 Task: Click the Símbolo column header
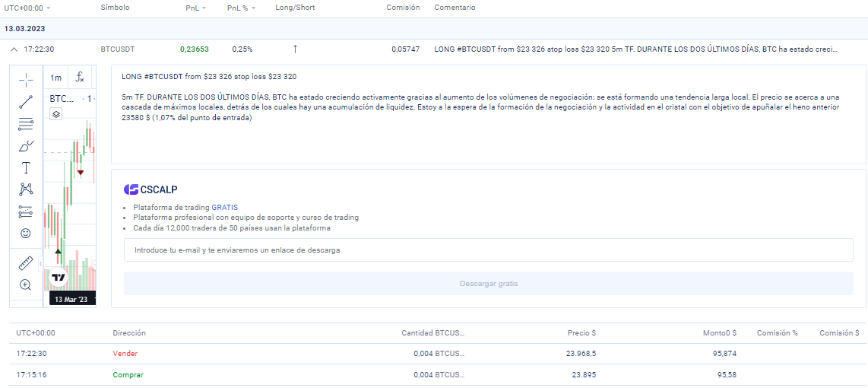click(x=115, y=8)
